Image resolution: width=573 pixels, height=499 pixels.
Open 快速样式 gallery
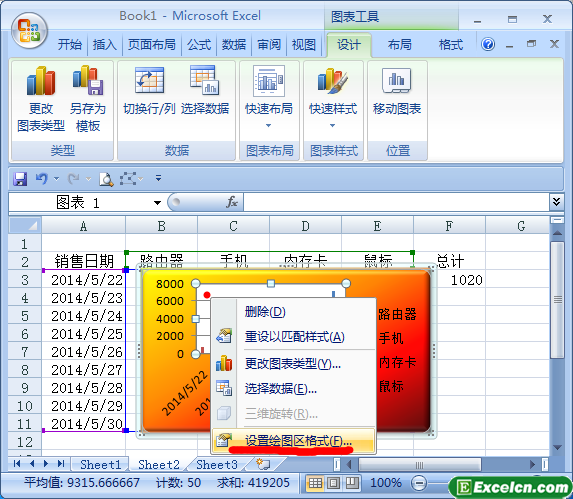[x=333, y=97]
